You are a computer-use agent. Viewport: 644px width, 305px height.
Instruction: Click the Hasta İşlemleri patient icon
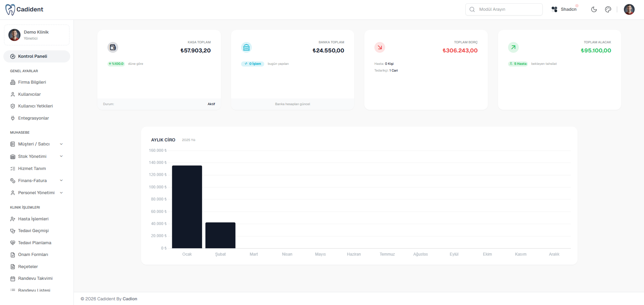coord(12,219)
